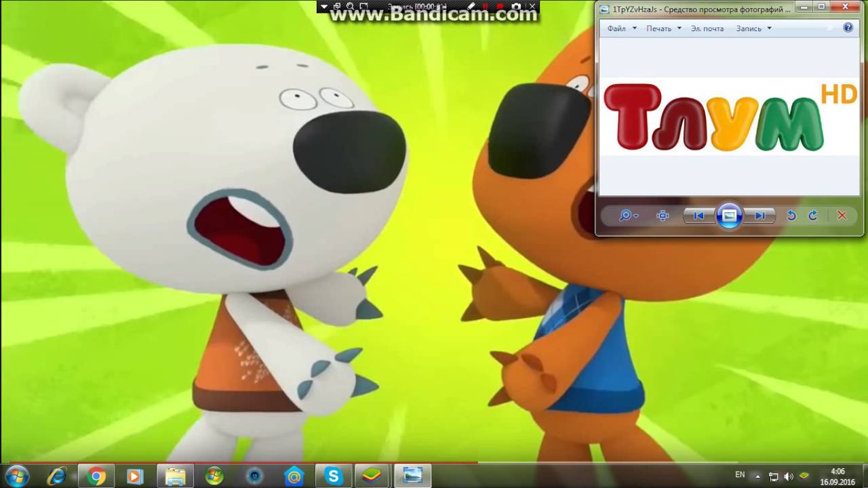Click EN language indicator in tray
868x488 pixels.
click(x=740, y=475)
